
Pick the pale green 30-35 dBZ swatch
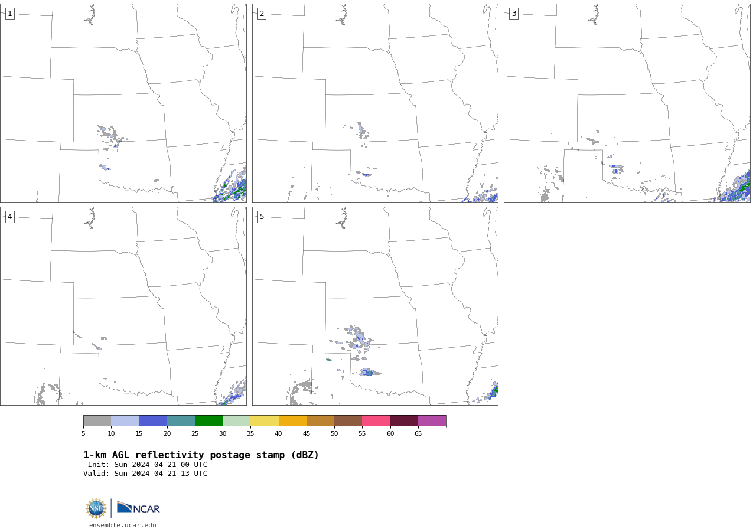237,421
